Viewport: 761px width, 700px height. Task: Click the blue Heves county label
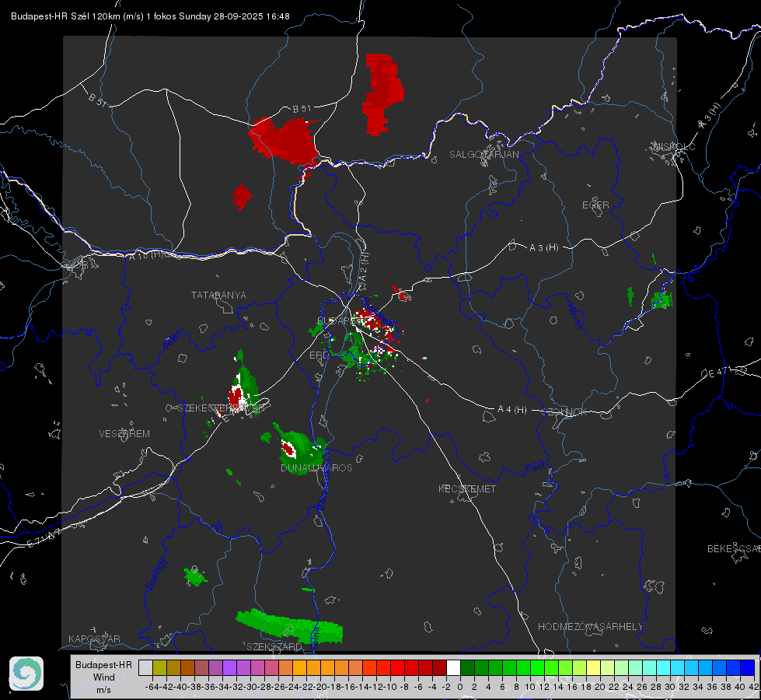coord(574,315)
